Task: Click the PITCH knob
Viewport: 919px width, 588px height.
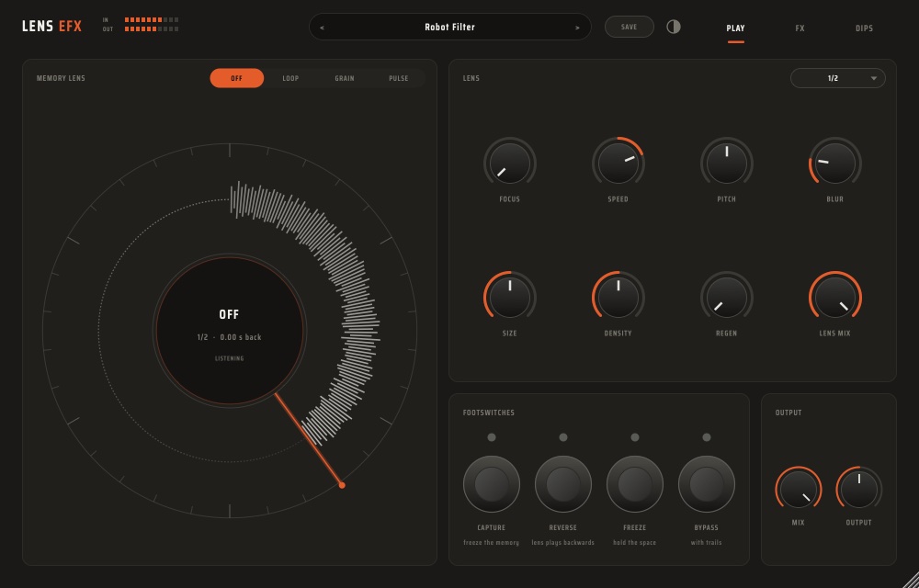Action: click(x=727, y=164)
